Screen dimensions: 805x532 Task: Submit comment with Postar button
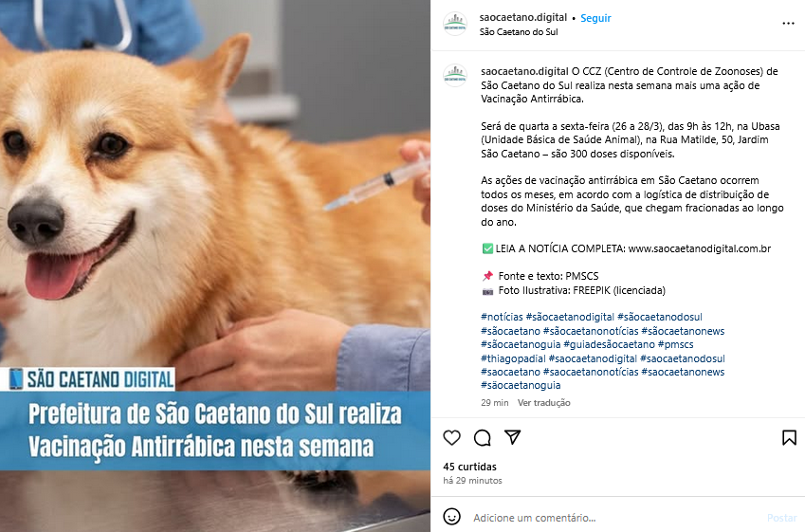tap(782, 518)
